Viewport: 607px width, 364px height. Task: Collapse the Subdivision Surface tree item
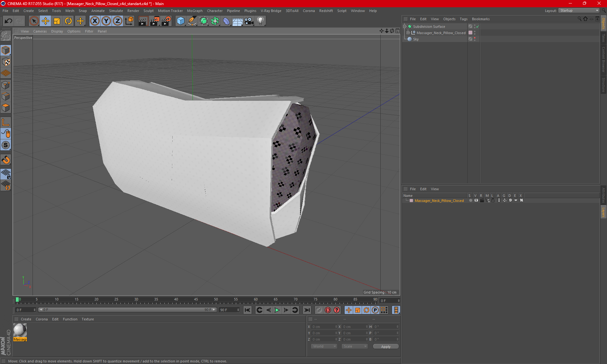pos(404,27)
